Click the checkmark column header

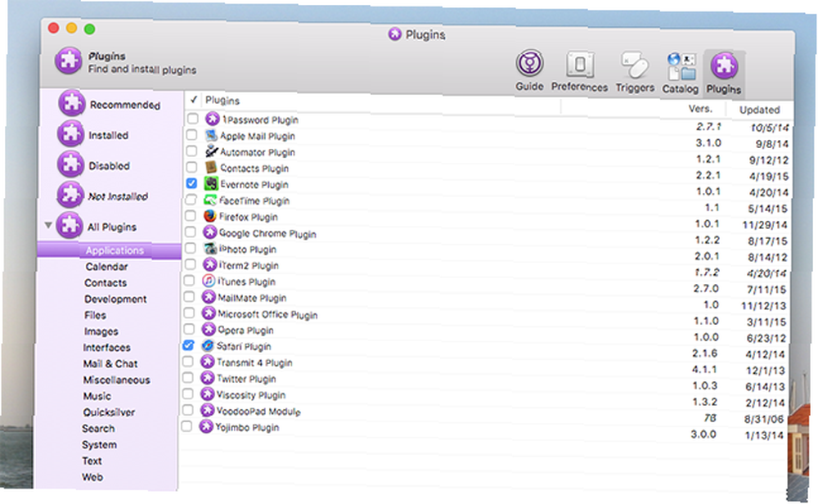point(194,99)
